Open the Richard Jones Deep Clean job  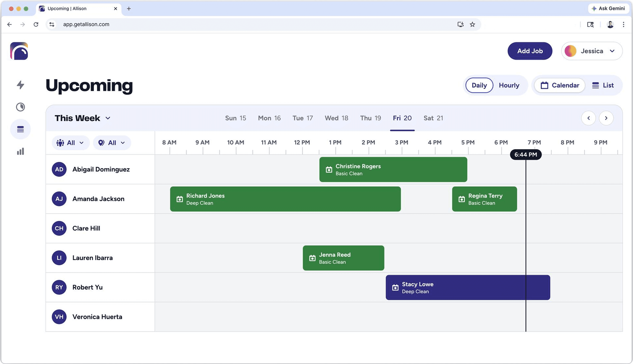pyautogui.click(x=285, y=199)
